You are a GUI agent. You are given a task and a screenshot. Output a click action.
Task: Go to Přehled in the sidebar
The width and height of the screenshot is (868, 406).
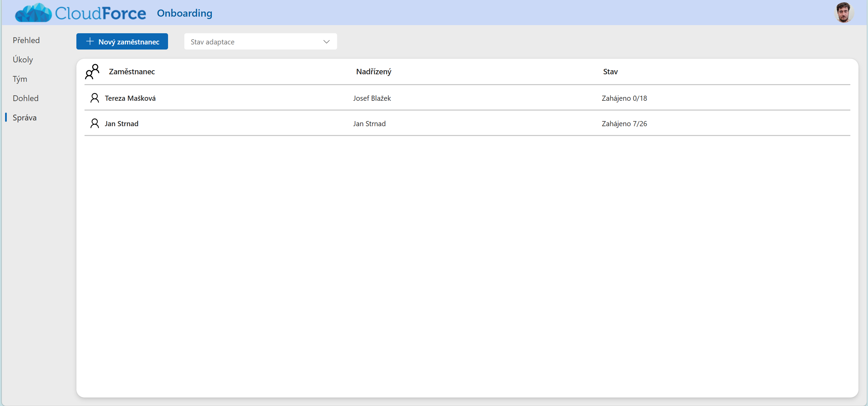pyautogui.click(x=26, y=40)
